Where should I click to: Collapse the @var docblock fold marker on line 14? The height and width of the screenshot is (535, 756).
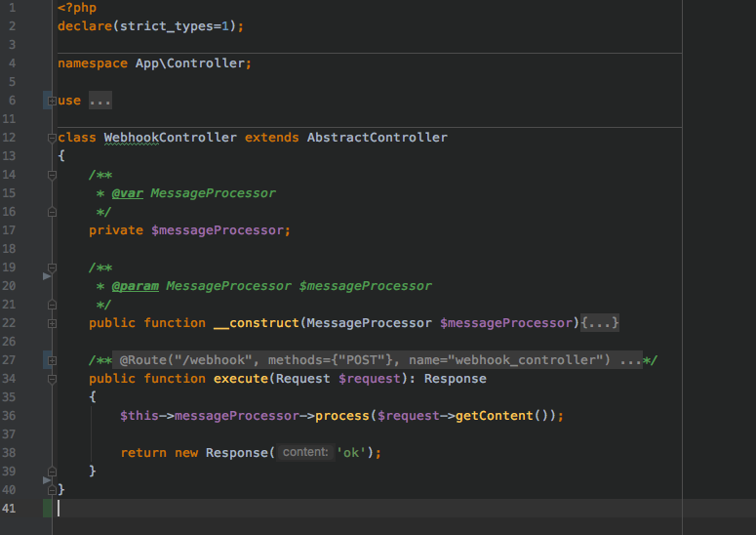[49, 175]
